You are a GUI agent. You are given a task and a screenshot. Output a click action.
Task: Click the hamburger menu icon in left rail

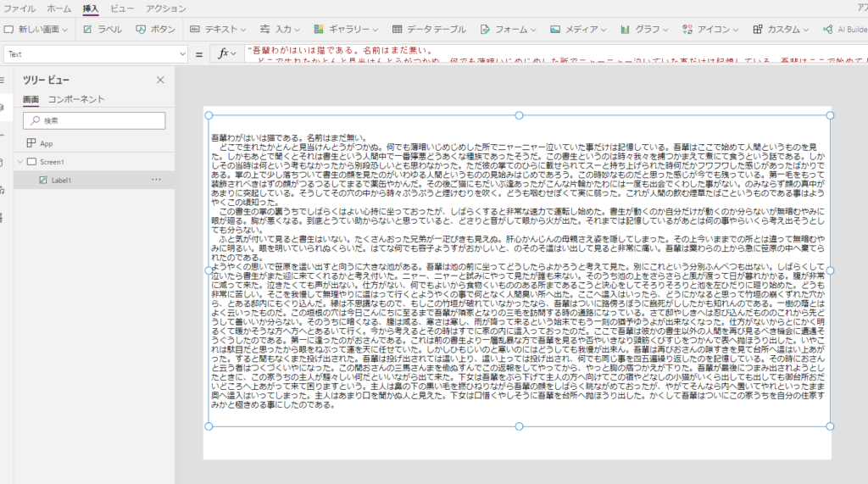(x=3, y=80)
